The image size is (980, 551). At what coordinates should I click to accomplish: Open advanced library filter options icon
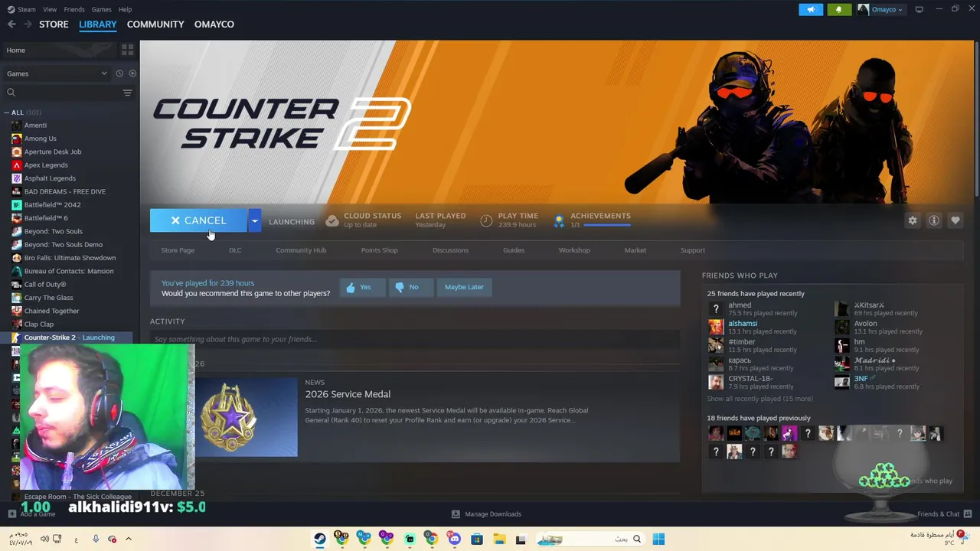127,93
